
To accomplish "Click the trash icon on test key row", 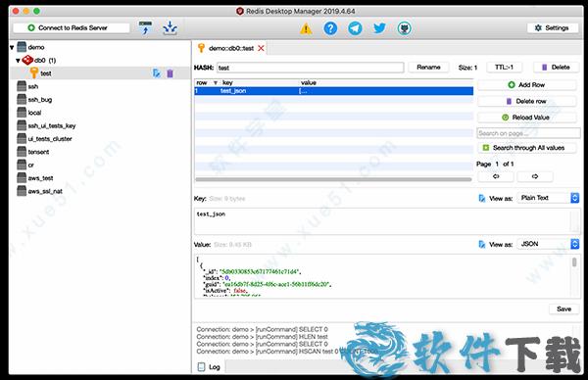I will pyautogui.click(x=170, y=73).
